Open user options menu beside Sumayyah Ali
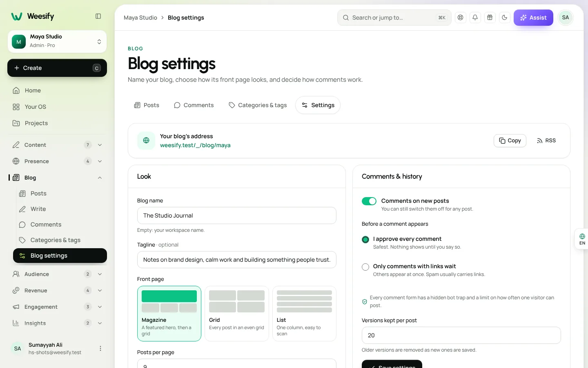 click(x=100, y=348)
